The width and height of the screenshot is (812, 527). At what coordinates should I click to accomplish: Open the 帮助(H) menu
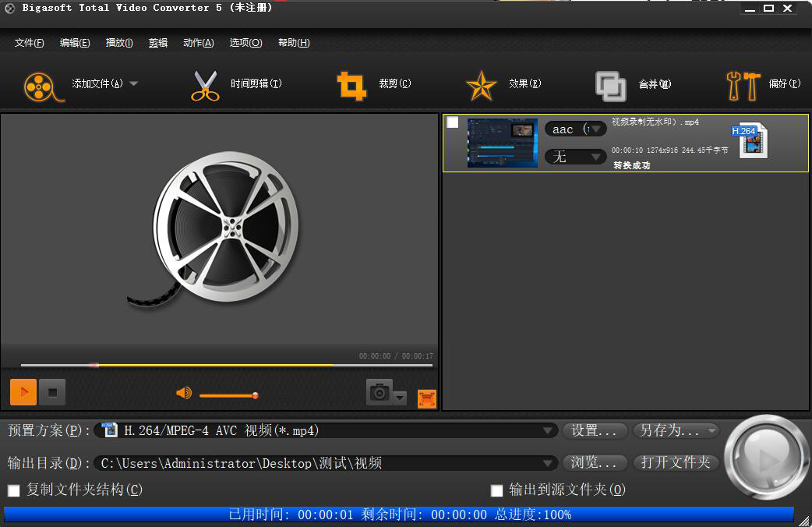coord(294,43)
